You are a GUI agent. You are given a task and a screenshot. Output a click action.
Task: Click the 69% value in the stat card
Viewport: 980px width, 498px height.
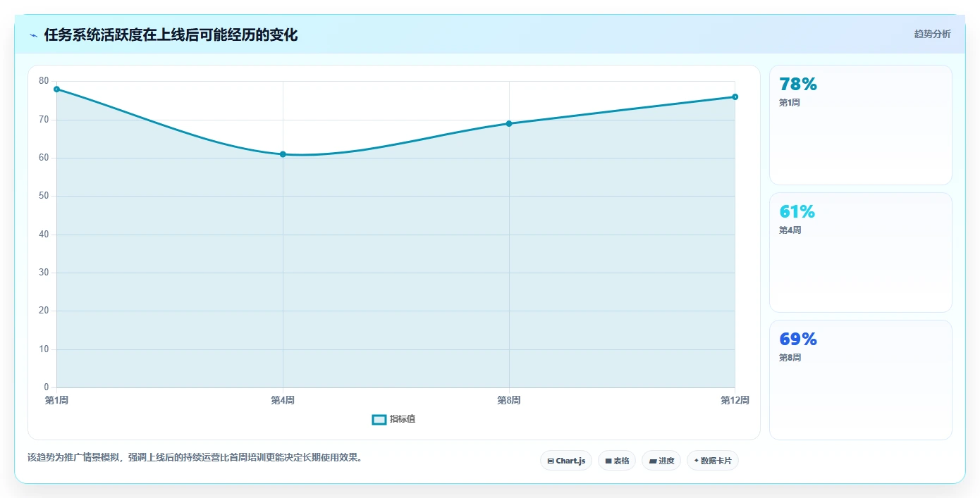coord(798,340)
